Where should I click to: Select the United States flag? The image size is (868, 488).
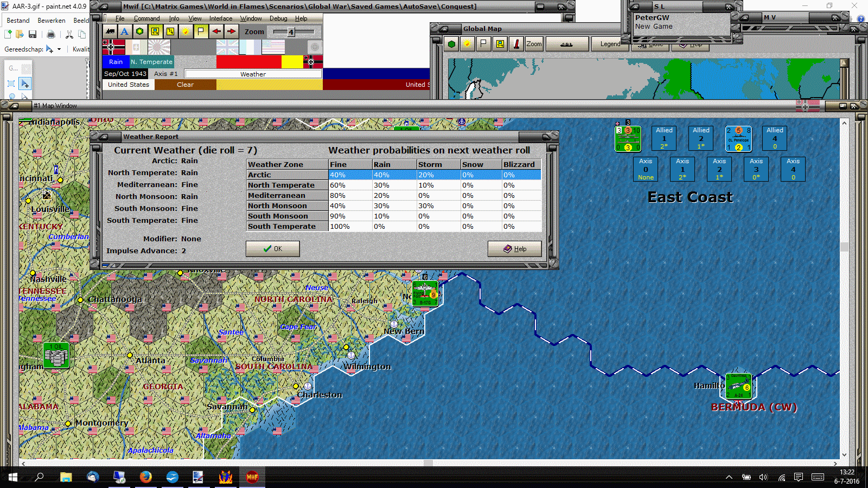click(273, 47)
